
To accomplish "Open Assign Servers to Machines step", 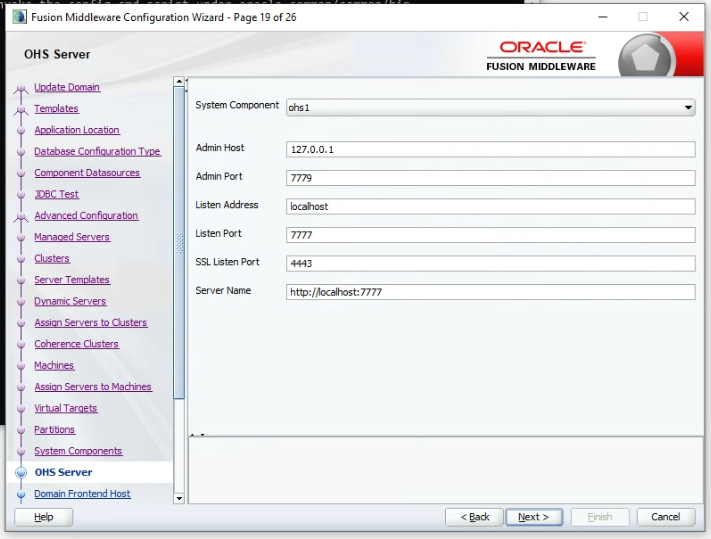I will (x=93, y=387).
